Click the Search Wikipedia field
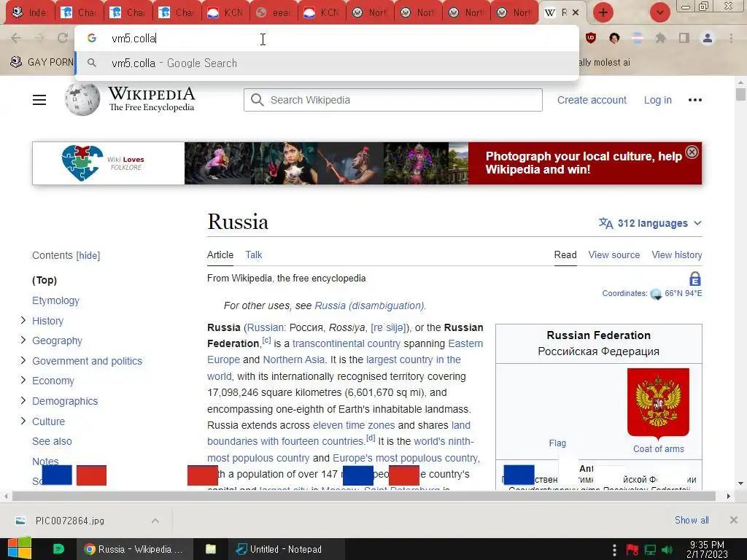 (x=393, y=100)
